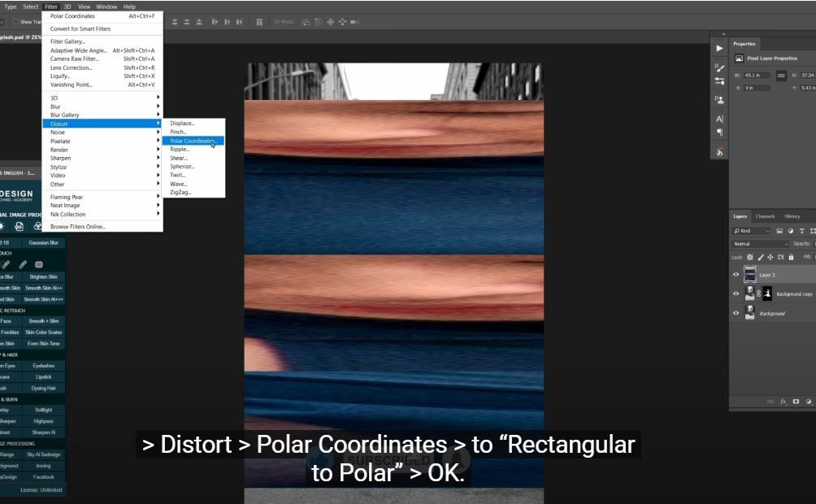Click Polar Coordinates in the Distort submenu

[x=192, y=141]
